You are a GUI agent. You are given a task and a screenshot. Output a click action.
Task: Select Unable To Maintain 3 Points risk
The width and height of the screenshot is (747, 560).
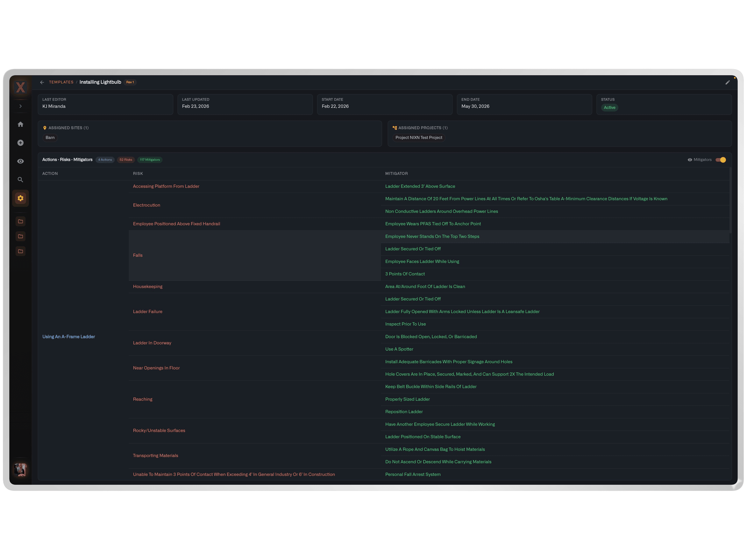pos(234,474)
